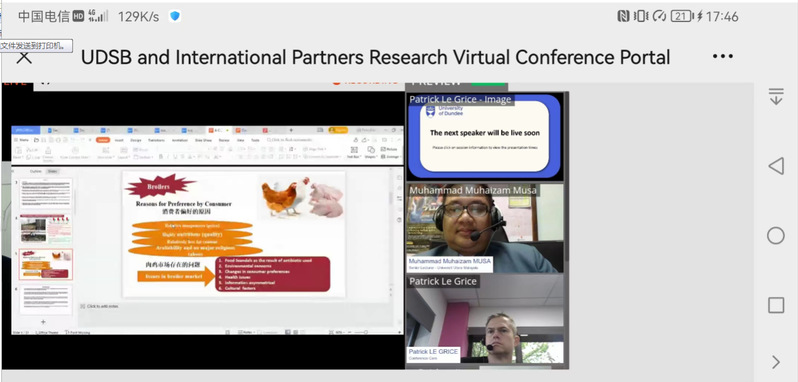Tap the battery indicator in status bar
This screenshot has width=798, height=382.
coord(681,16)
